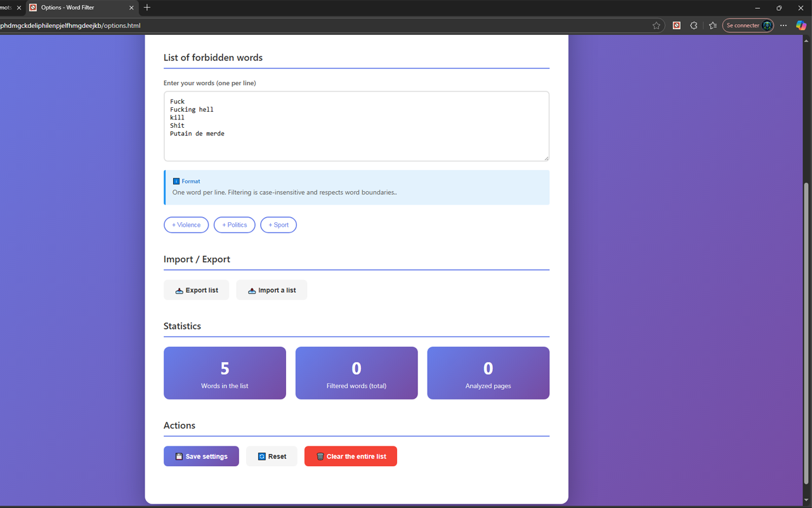The image size is (812, 508).
Task: Switch to the Options - Word Filter tab
Action: coord(76,8)
